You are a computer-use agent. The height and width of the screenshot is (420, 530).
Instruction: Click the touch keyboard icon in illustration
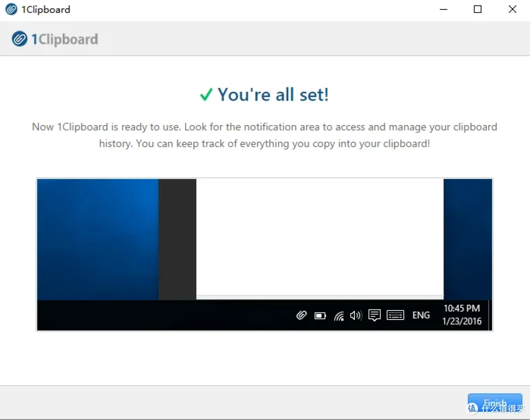click(x=395, y=315)
